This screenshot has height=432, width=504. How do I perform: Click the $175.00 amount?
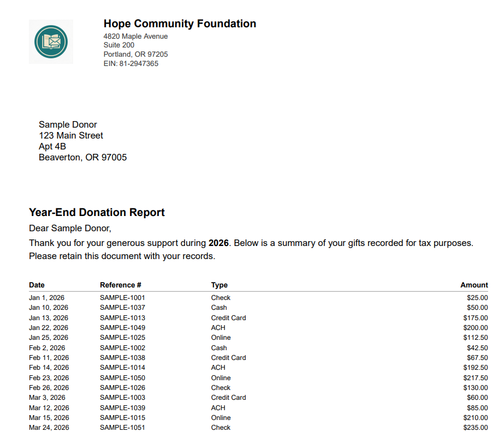476,318
